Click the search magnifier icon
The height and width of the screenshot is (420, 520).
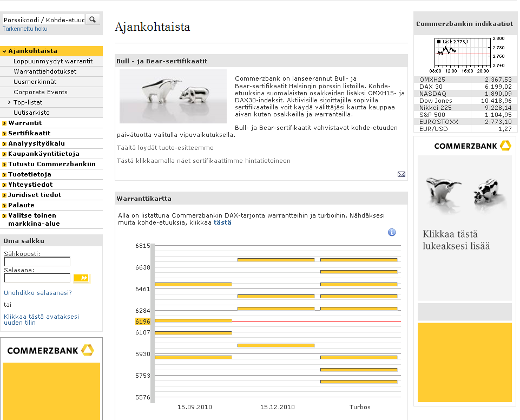click(x=93, y=19)
